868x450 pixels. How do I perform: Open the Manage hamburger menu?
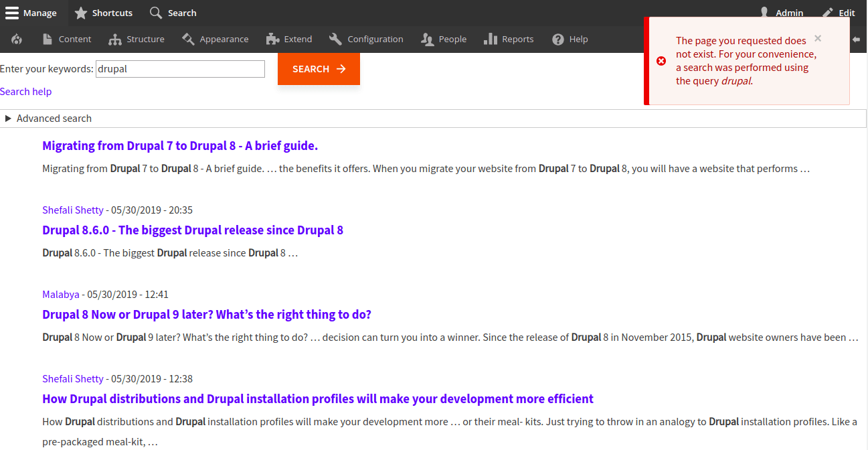pos(32,13)
